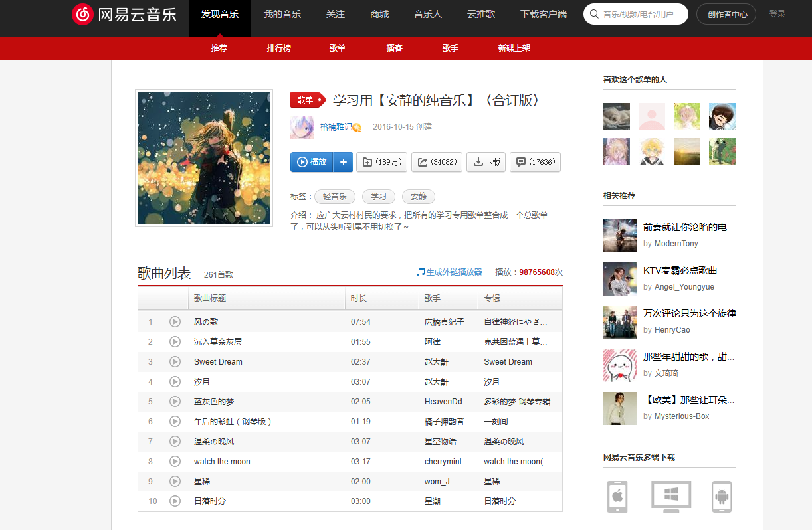Share the playlist via 34082 button
The width and height of the screenshot is (812, 530).
(437, 162)
